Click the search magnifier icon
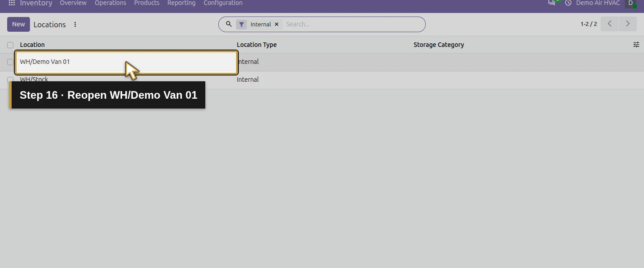Viewport: 644px width, 268px height. 229,24
